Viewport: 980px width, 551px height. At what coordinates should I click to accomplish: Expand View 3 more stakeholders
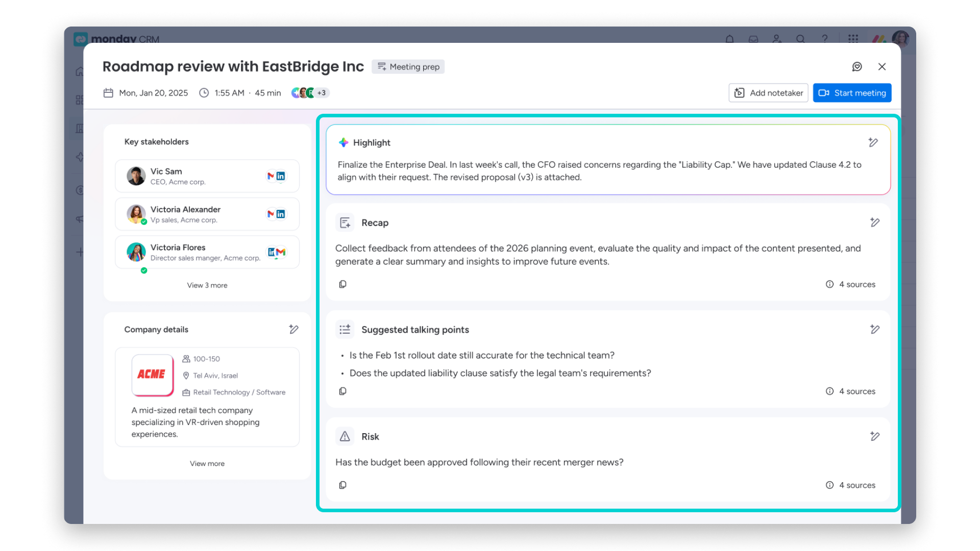[x=207, y=285]
